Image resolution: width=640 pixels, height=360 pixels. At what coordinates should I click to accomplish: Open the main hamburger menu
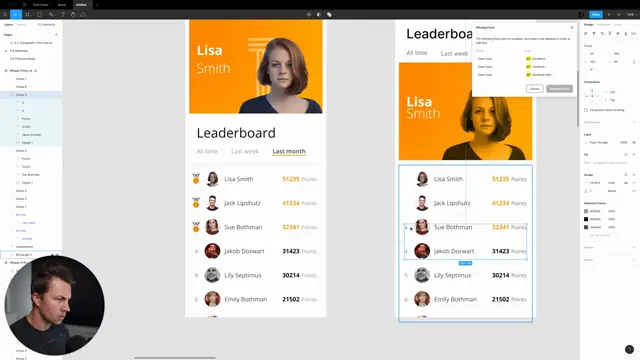point(5,14)
